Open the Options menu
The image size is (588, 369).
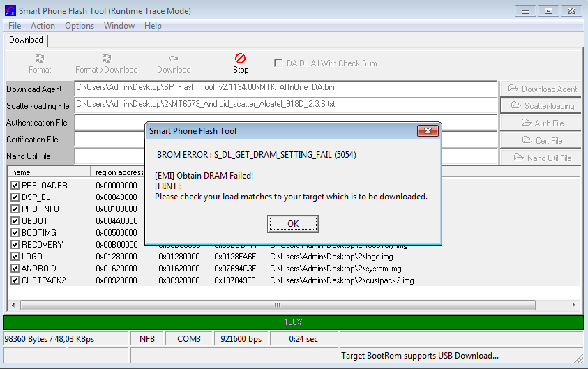(80, 26)
